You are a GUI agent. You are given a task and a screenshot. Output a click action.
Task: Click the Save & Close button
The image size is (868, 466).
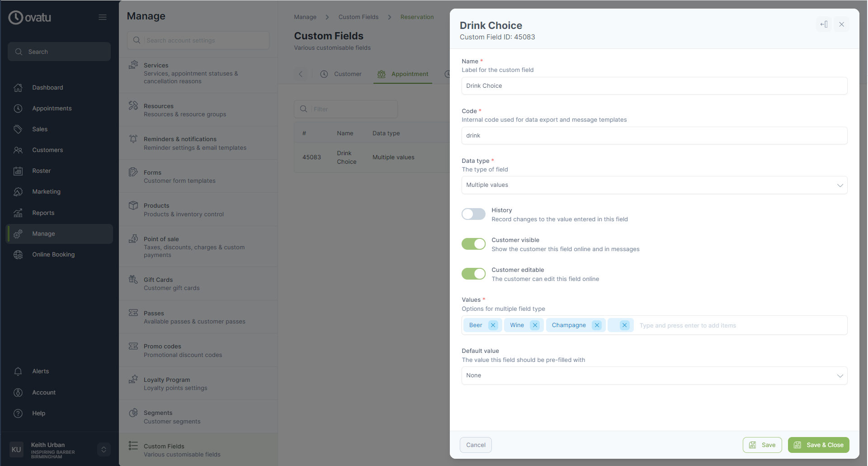pos(818,445)
